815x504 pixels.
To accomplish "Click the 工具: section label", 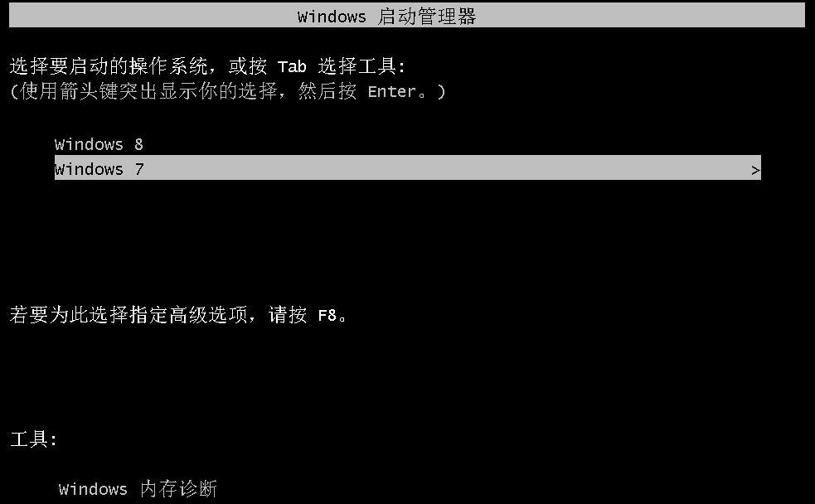I will click(34, 439).
